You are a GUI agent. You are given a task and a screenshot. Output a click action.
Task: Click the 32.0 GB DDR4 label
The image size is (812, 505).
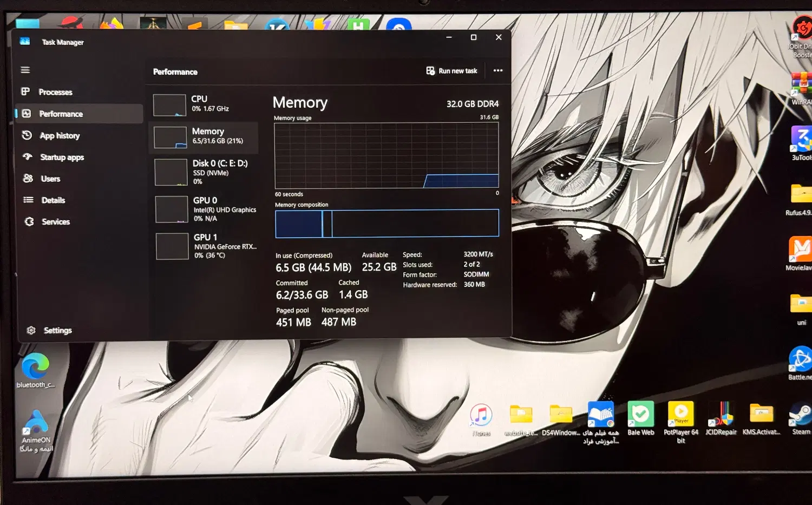(473, 104)
